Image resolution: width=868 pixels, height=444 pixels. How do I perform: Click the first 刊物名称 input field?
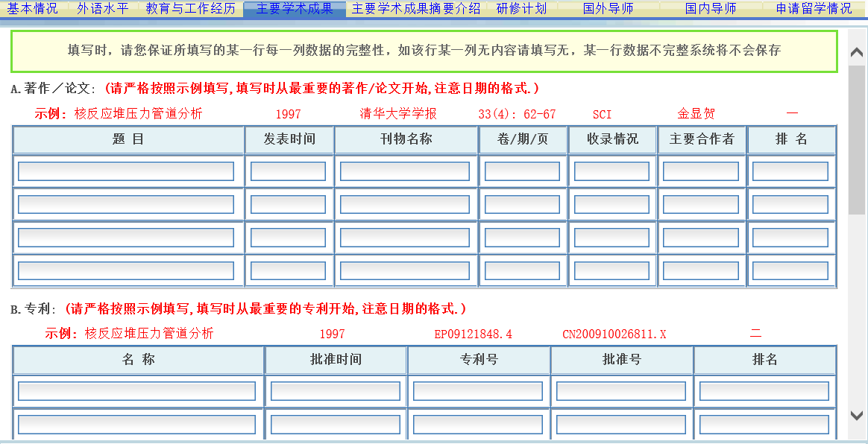click(x=405, y=170)
